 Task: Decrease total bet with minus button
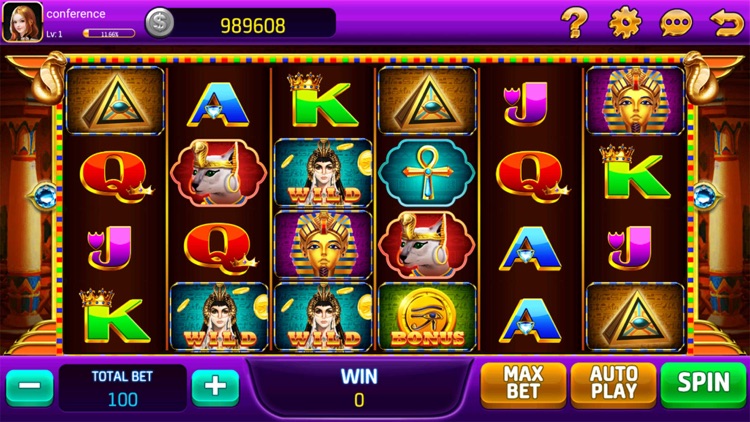[x=30, y=387]
